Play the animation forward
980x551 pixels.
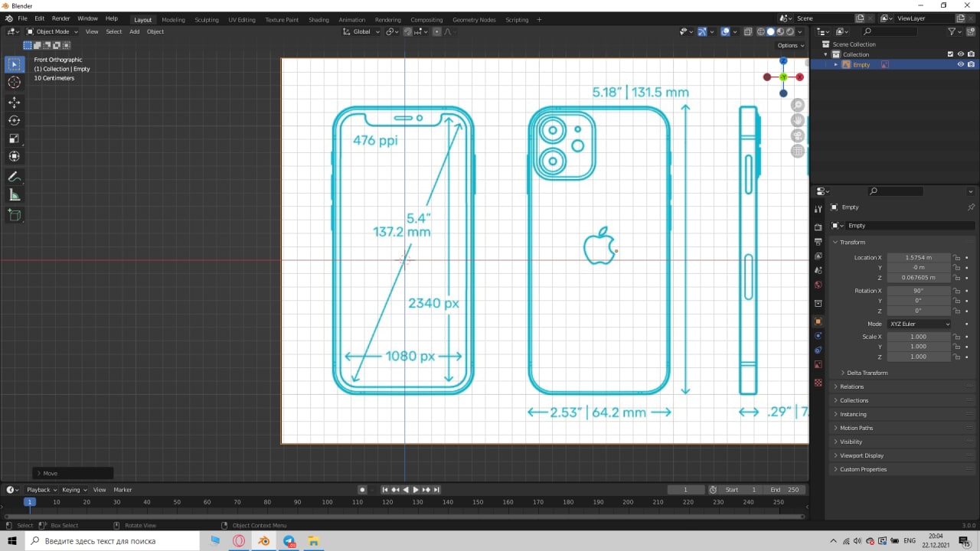point(416,490)
